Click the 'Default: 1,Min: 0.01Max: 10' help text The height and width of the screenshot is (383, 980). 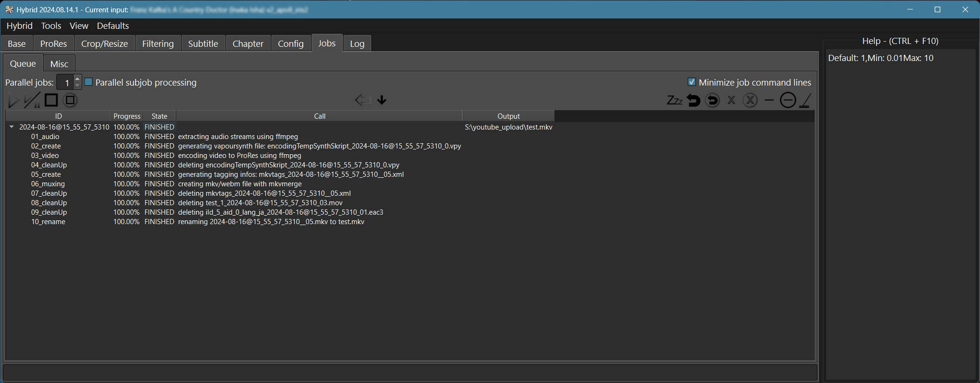881,58
